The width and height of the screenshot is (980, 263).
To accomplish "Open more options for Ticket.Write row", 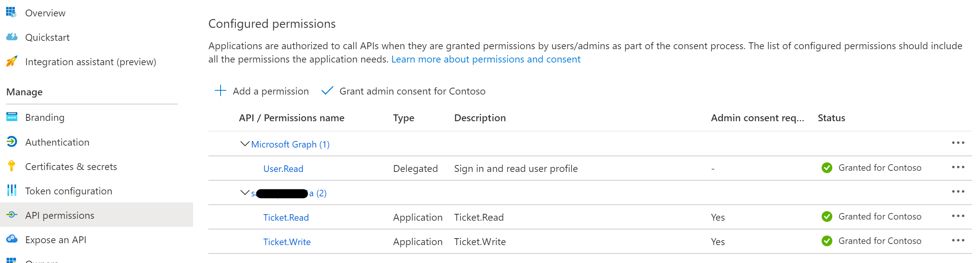I will tap(958, 241).
